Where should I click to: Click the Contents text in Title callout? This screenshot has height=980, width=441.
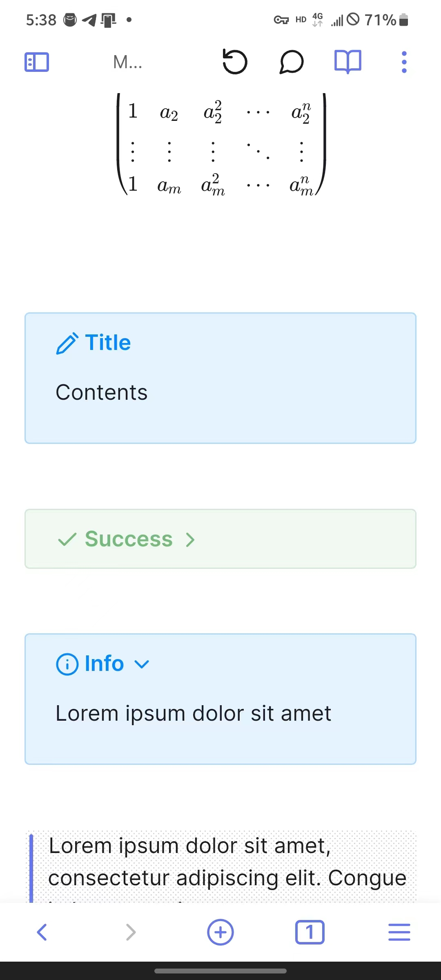(102, 392)
